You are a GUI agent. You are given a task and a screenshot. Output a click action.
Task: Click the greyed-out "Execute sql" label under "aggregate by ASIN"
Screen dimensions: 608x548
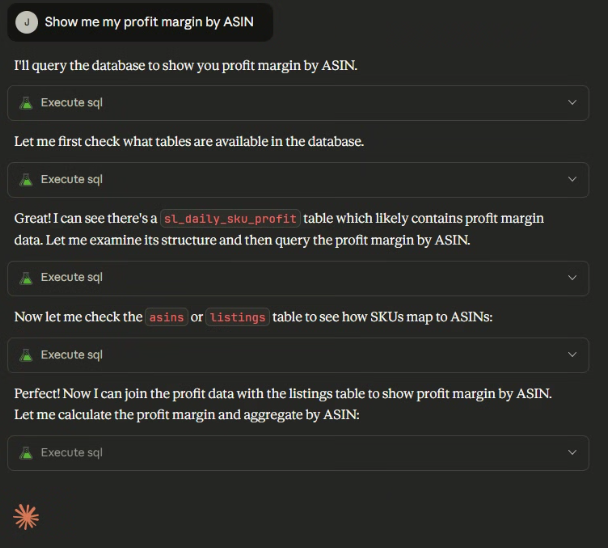pyautogui.click(x=71, y=453)
